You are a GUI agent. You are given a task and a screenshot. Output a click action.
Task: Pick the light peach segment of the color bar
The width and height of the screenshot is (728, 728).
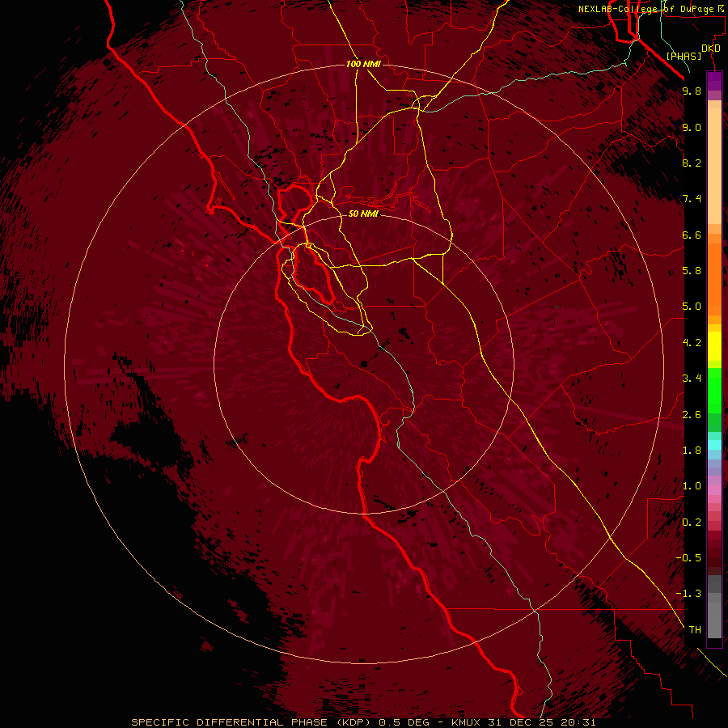(x=714, y=167)
